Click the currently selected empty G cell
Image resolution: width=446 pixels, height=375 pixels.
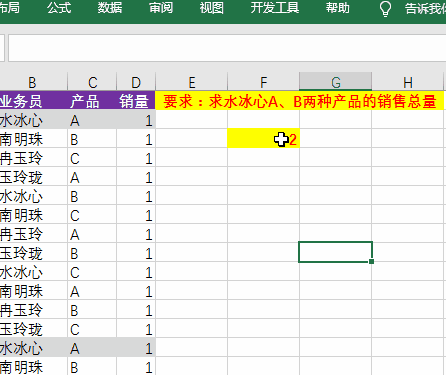(x=335, y=252)
